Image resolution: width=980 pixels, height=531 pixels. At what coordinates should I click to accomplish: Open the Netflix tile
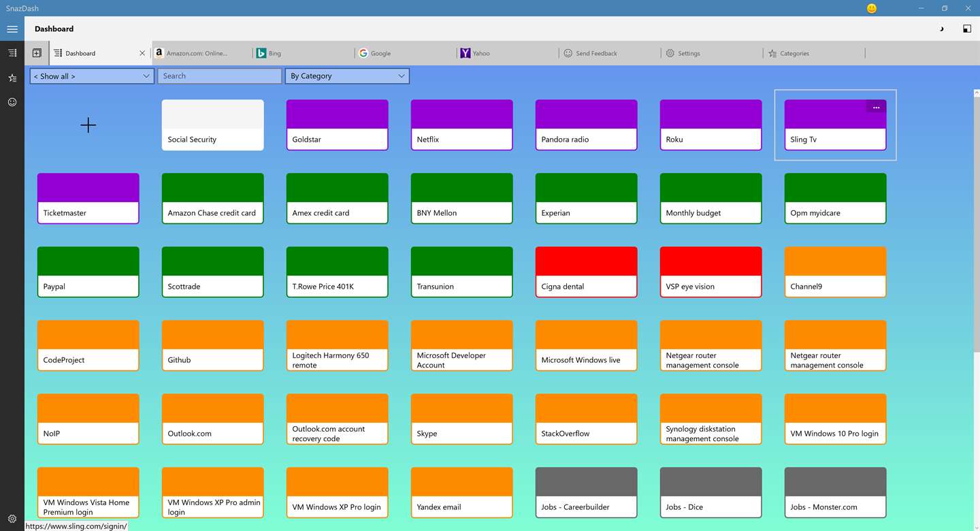tap(462, 125)
